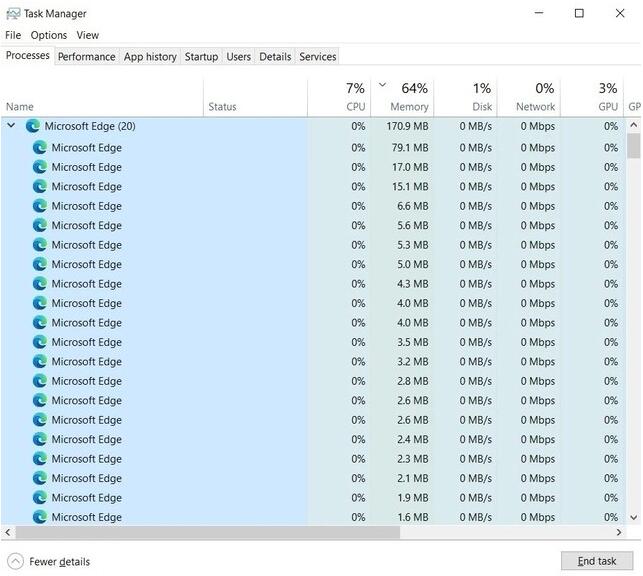Viewport: 643px width, 576px height.
Task: Click the horizontal scrollbar right arrow
Action: 619,532
